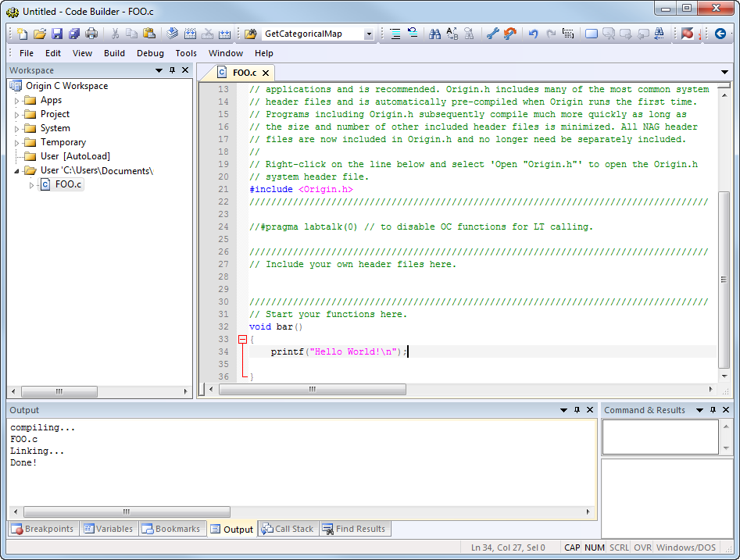Open the Find in Files tool
Viewport: 740px width, 560px height.
[469, 34]
